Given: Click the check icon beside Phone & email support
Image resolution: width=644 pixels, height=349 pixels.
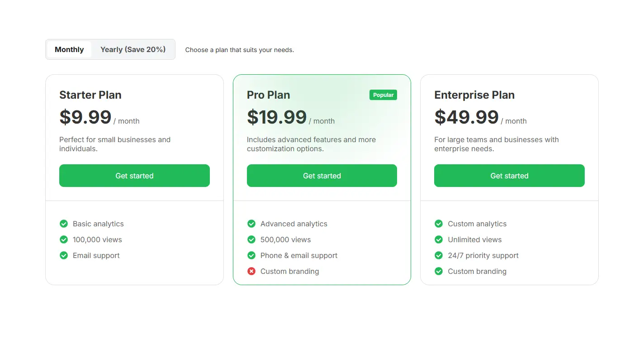Looking at the screenshot, I should pos(251,255).
